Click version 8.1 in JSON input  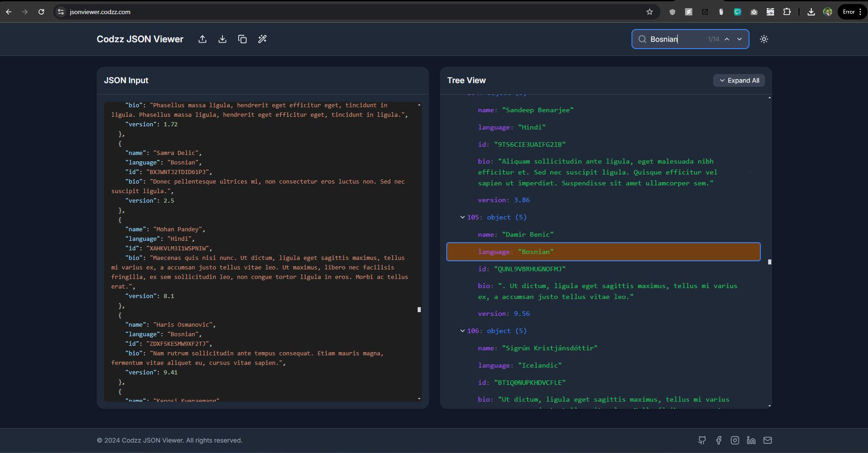150,296
